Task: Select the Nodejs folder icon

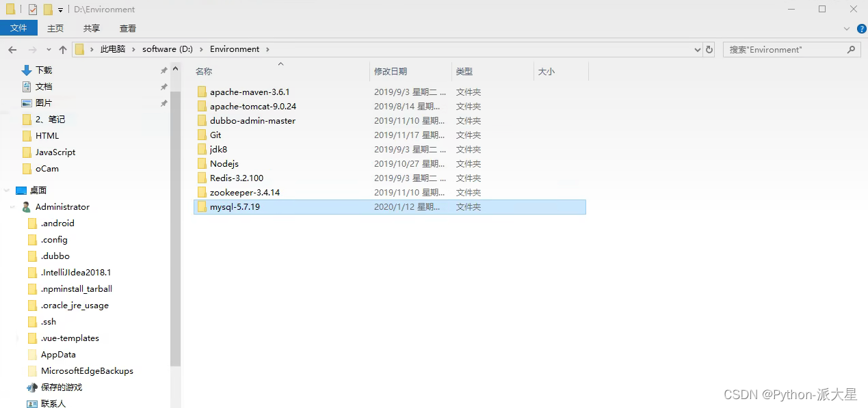Action: (x=202, y=163)
